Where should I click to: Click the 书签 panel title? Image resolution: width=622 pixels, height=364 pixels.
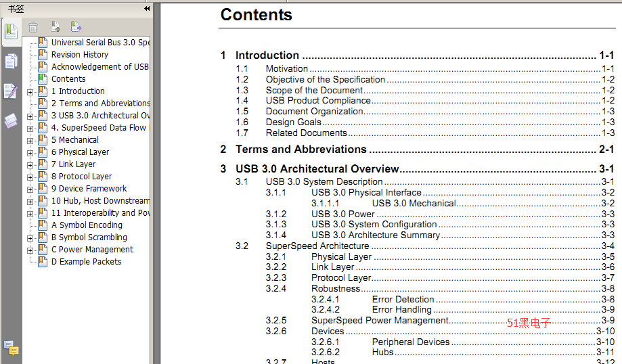16,8
